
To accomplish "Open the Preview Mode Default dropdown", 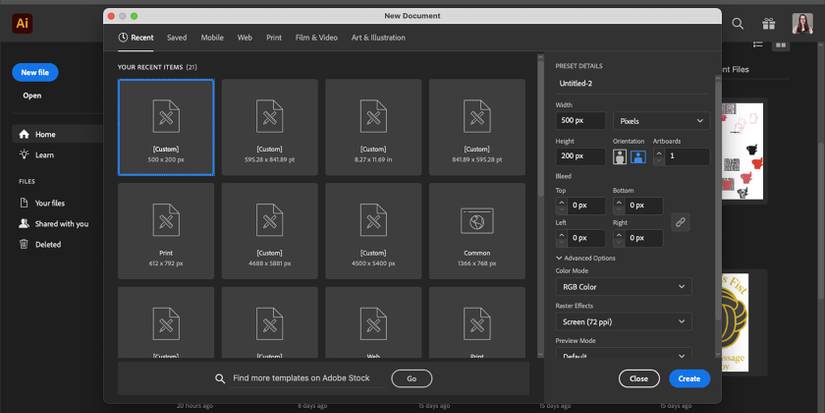I will pyautogui.click(x=624, y=355).
